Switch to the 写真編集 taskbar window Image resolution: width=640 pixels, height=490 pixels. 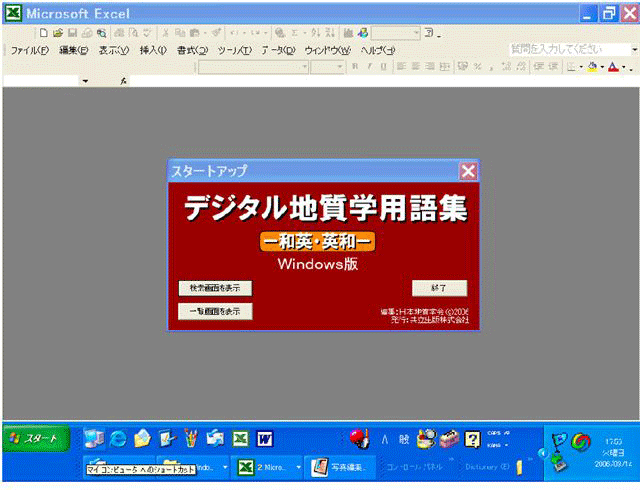tap(340, 467)
